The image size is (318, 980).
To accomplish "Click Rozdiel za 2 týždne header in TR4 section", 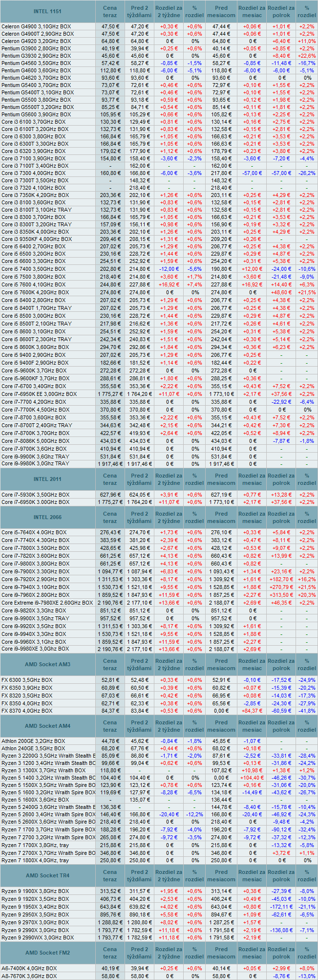I will (x=169, y=875).
